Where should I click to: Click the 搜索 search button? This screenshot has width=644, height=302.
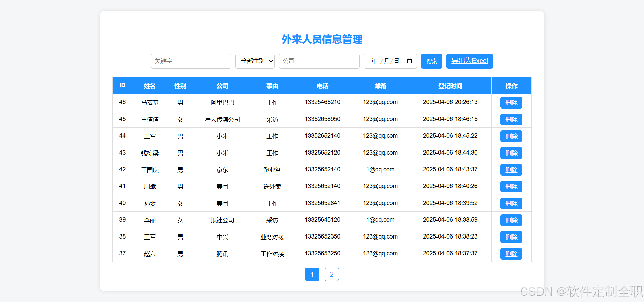pos(432,61)
